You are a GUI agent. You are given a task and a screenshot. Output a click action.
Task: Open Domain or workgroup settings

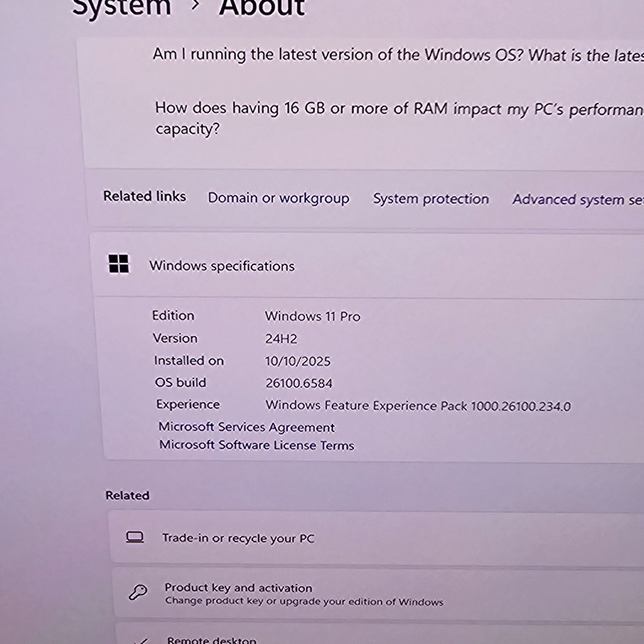(x=279, y=198)
